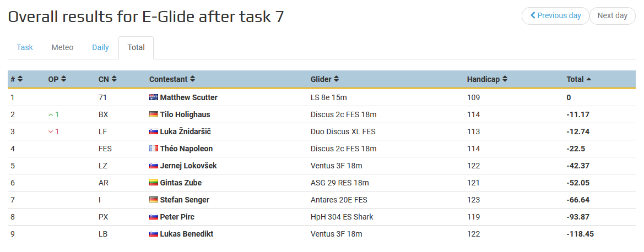The height and width of the screenshot is (252, 644).
Task: Select the Daily results tab
Action: [x=100, y=48]
